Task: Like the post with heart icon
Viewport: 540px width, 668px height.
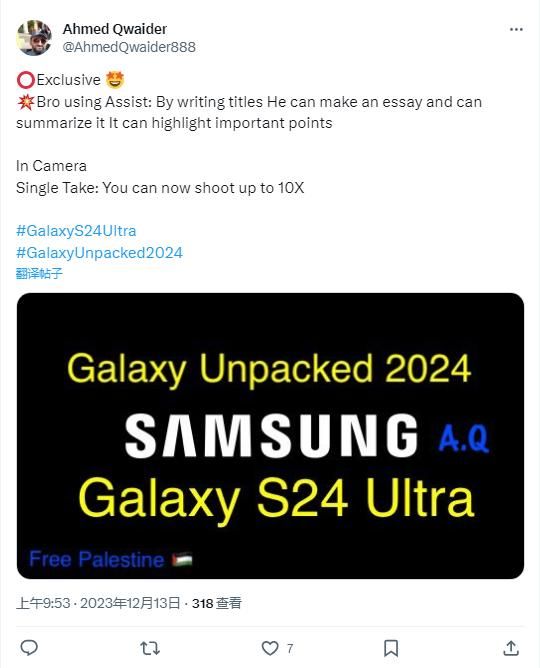Action: pyautogui.click(x=270, y=648)
